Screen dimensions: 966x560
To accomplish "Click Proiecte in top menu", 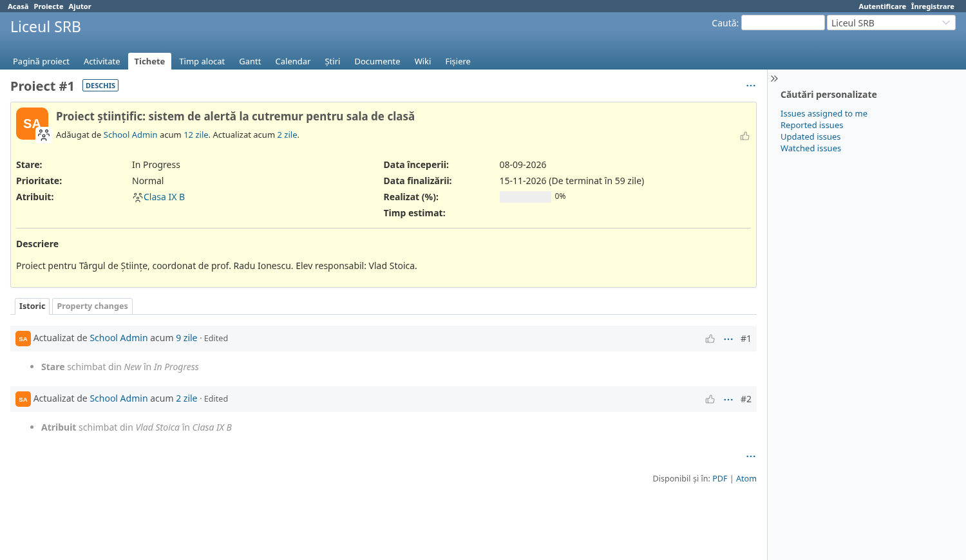I will pyautogui.click(x=48, y=6).
